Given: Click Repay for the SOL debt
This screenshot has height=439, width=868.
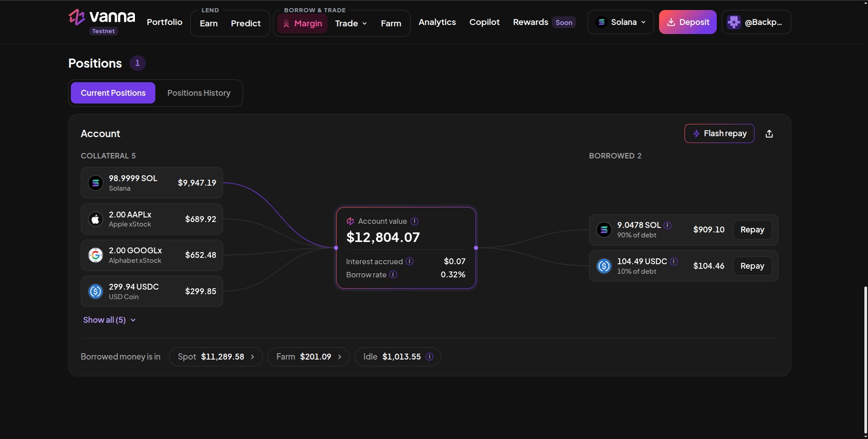Looking at the screenshot, I should click(x=752, y=230).
